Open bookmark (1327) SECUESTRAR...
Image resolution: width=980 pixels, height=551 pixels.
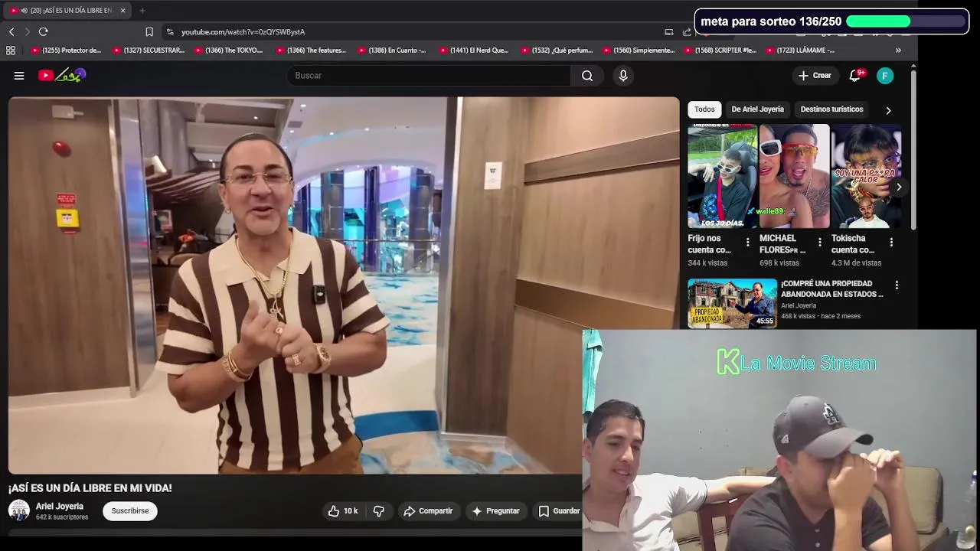coord(149,51)
